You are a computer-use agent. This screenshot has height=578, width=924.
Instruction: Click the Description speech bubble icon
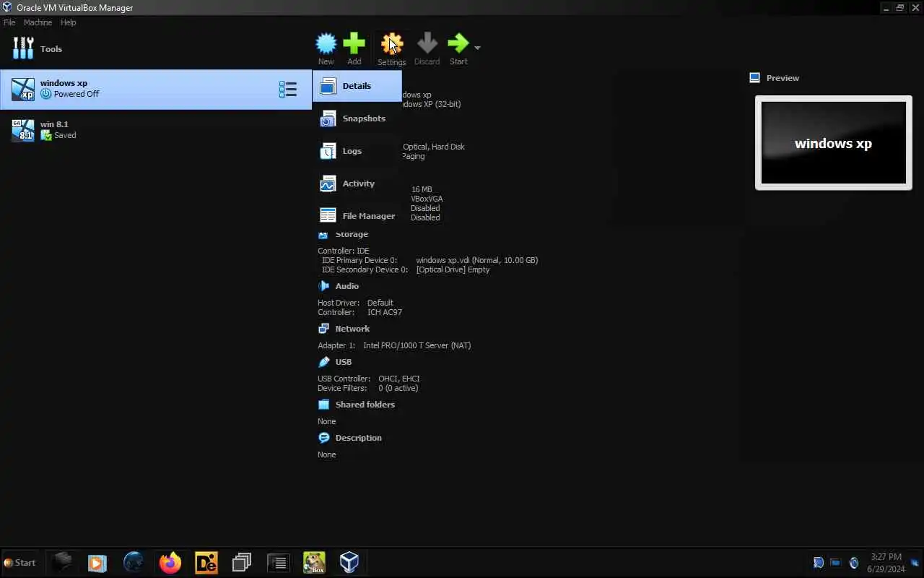pos(323,438)
